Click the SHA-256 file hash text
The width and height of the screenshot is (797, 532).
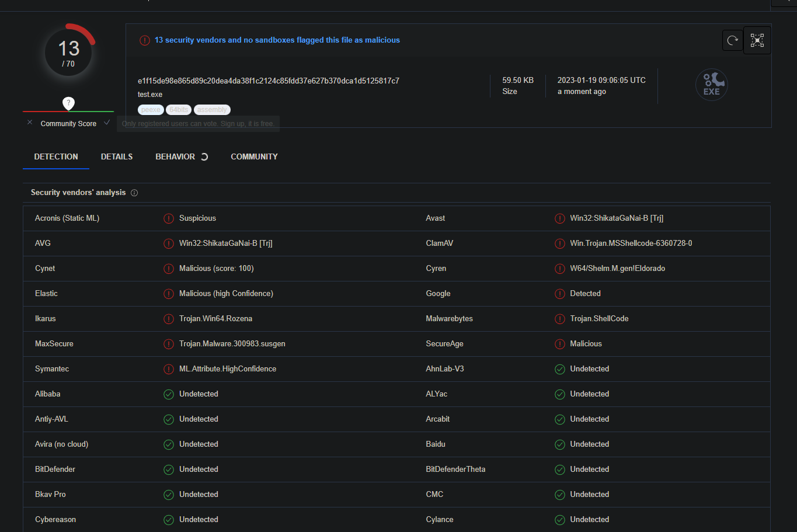point(269,81)
